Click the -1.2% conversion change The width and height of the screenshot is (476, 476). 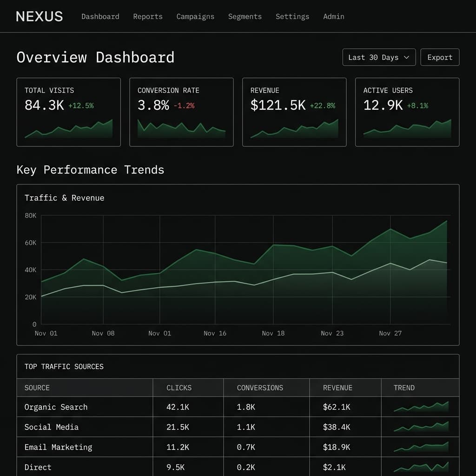tap(184, 106)
